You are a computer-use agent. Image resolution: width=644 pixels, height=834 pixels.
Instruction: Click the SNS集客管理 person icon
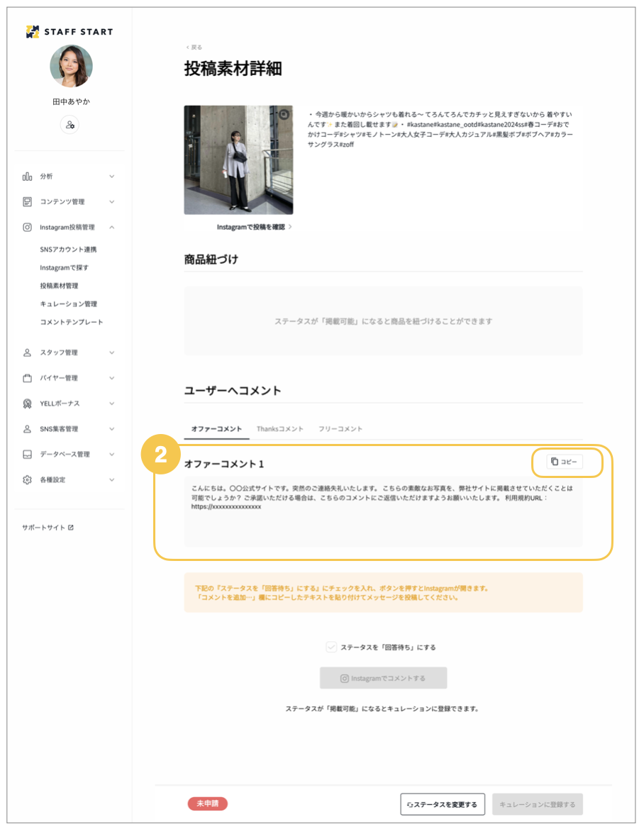click(x=27, y=428)
